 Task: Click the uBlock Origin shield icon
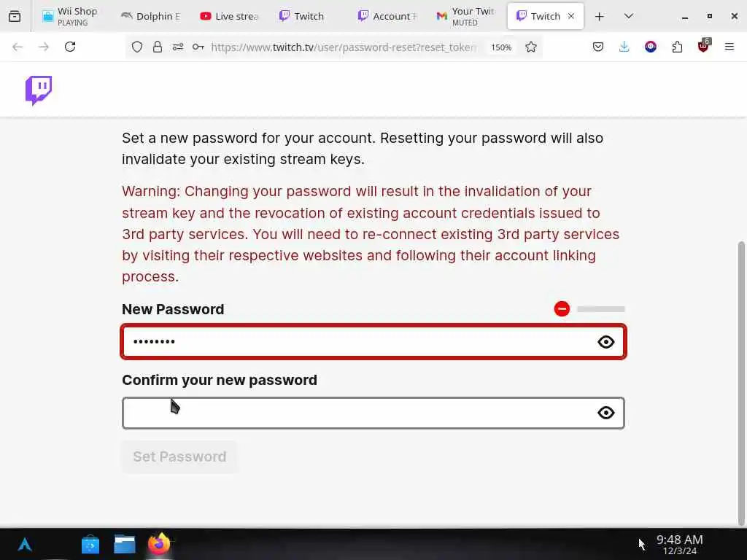tap(703, 47)
